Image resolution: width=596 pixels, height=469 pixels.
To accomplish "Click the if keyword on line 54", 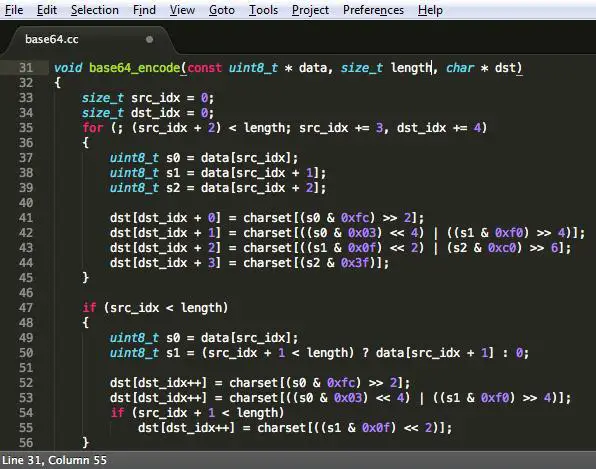I will tap(117, 412).
